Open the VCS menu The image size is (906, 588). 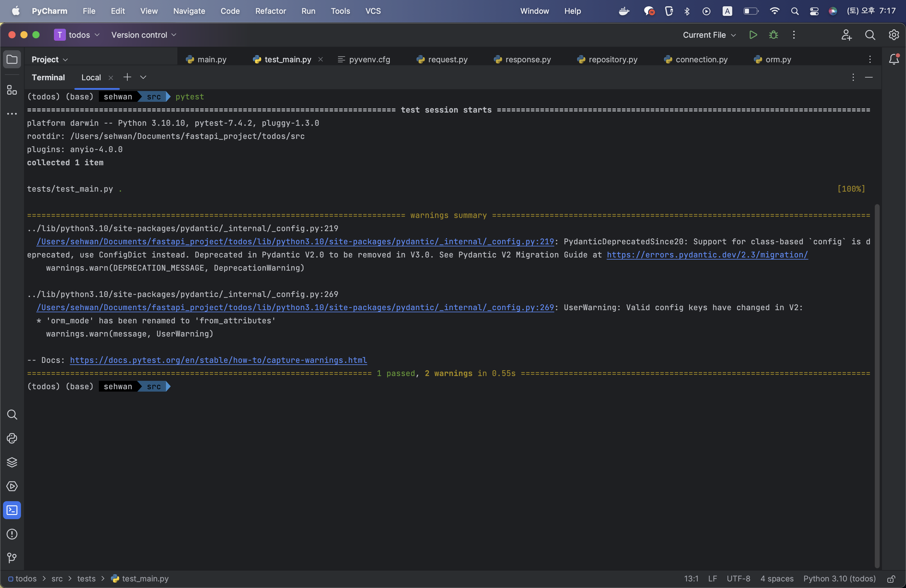coord(373,11)
